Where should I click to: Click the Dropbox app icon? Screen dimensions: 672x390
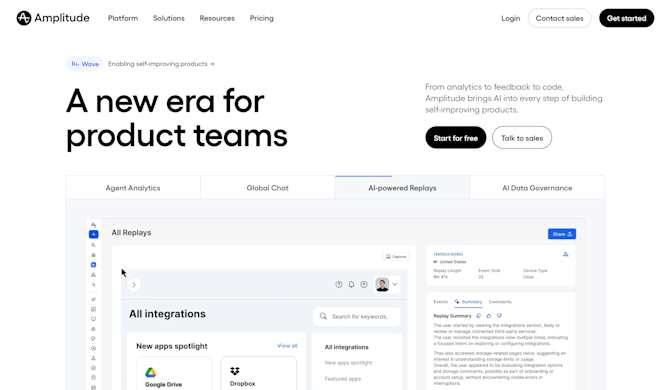[x=235, y=371]
